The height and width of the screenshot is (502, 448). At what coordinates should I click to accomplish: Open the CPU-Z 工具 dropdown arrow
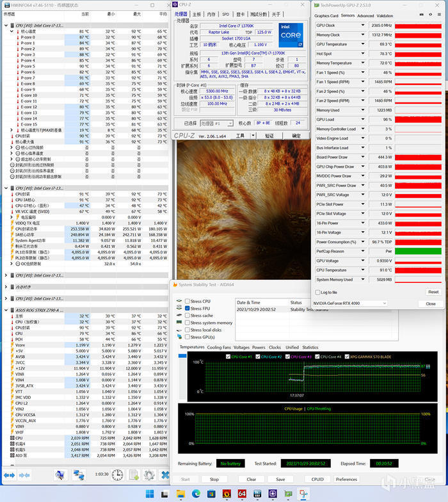click(253, 136)
